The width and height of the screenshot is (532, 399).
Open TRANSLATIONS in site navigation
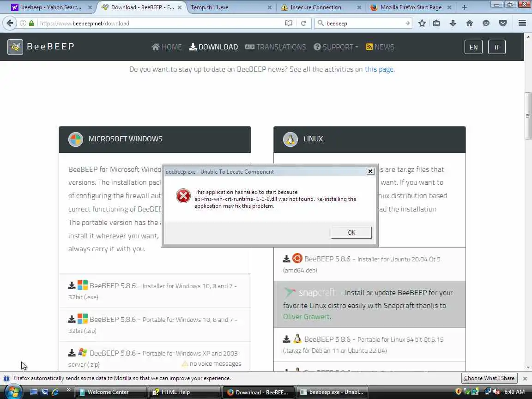(x=276, y=47)
